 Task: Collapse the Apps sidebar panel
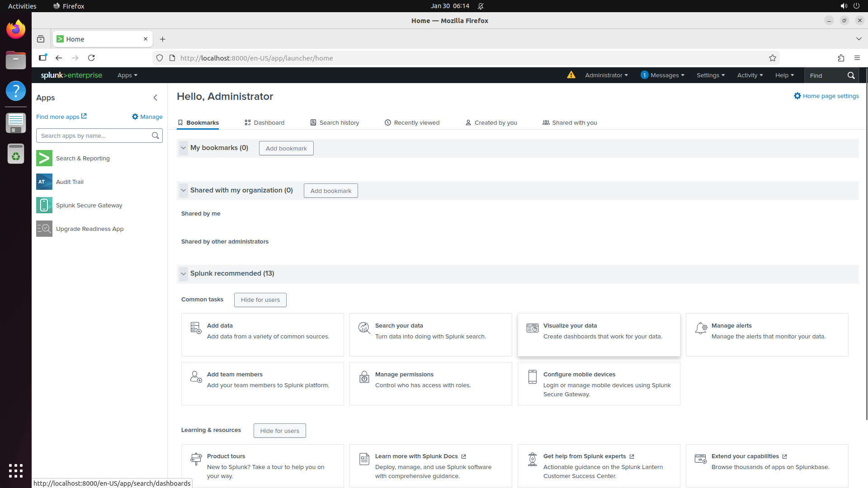(x=156, y=98)
